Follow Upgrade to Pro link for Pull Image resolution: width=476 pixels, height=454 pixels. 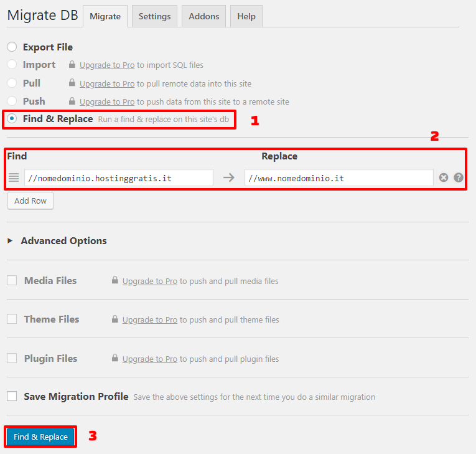(x=107, y=83)
